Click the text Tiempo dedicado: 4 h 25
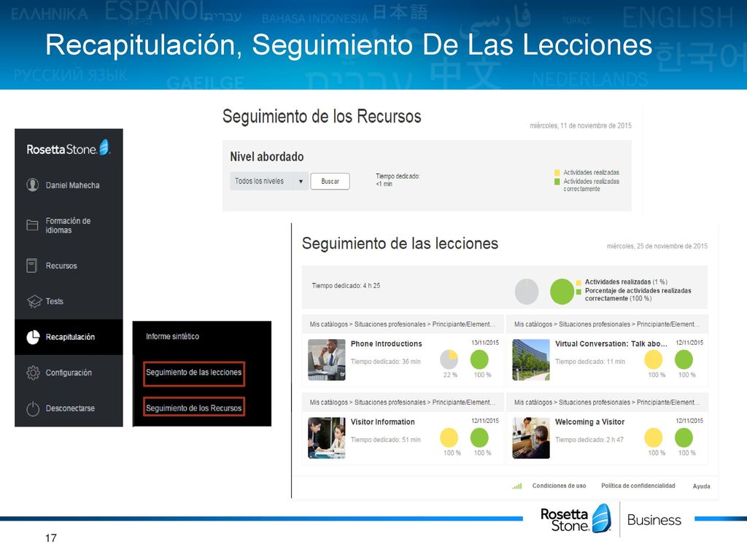The image size is (747, 560). 346,286
